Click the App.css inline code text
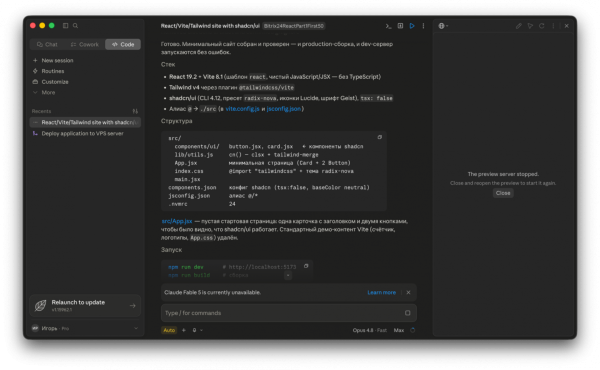 click(x=201, y=238)
